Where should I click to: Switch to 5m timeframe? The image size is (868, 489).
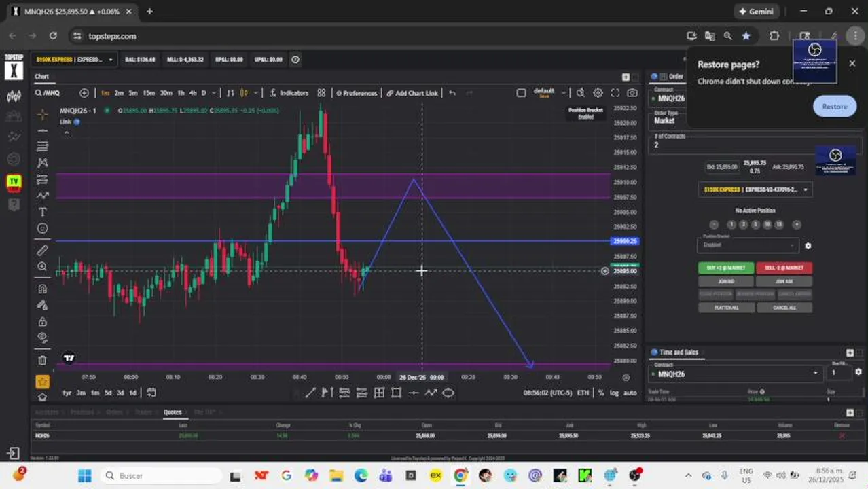coord(133,93)
